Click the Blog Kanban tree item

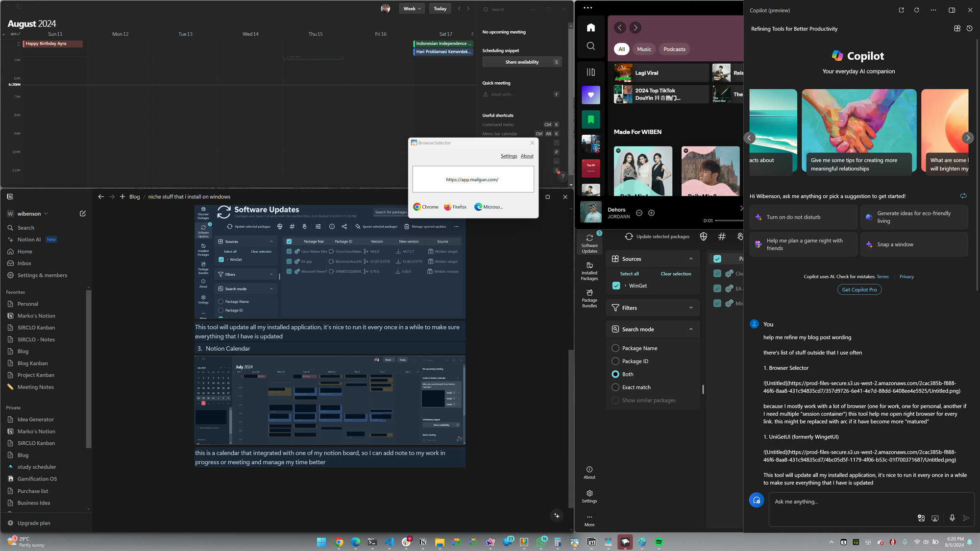coord(33,362)
